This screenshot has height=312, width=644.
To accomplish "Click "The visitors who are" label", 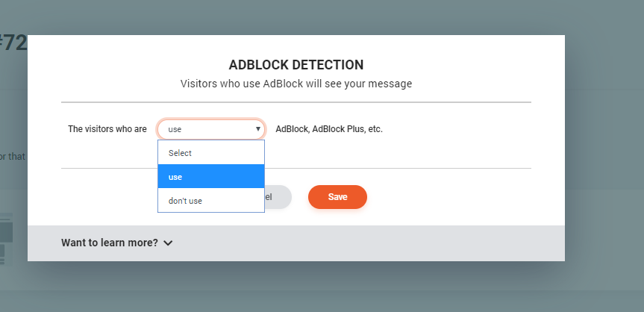I will (107, 129).
